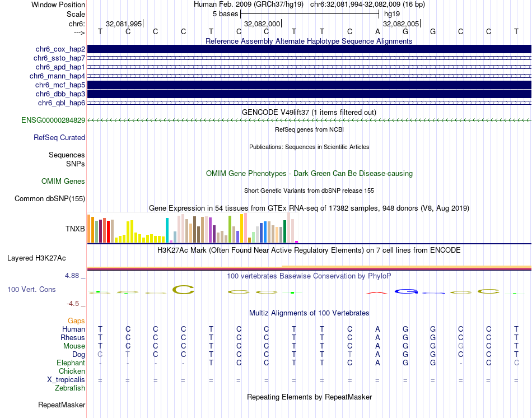Select the chr6_apd_hap1 alignment label

(60, 67)
